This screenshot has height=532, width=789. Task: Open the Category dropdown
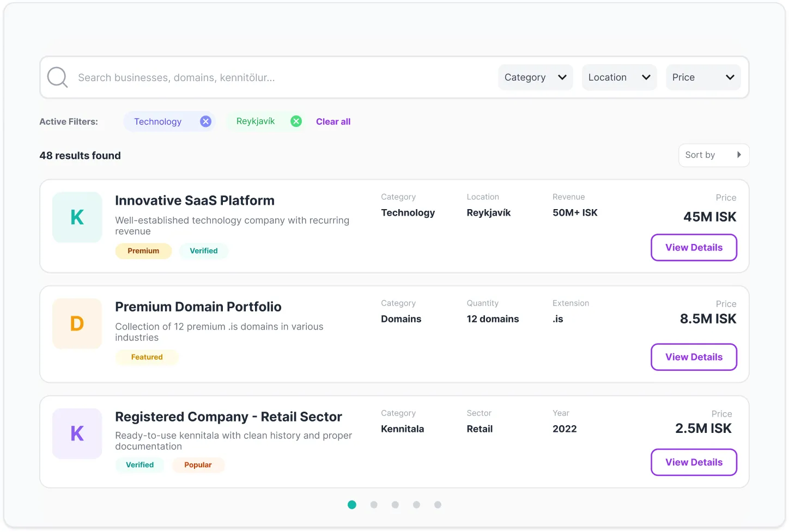[x=535, y=77]
